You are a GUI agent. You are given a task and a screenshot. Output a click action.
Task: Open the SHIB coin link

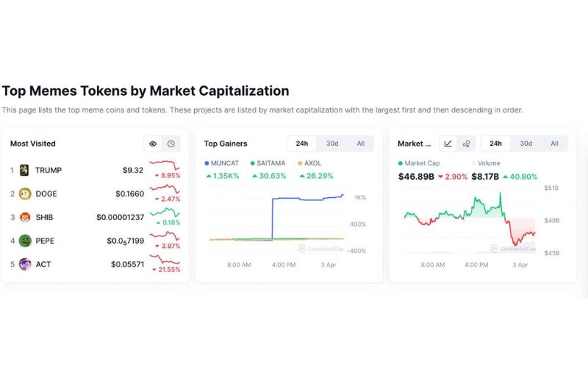(x=44, y=217)
